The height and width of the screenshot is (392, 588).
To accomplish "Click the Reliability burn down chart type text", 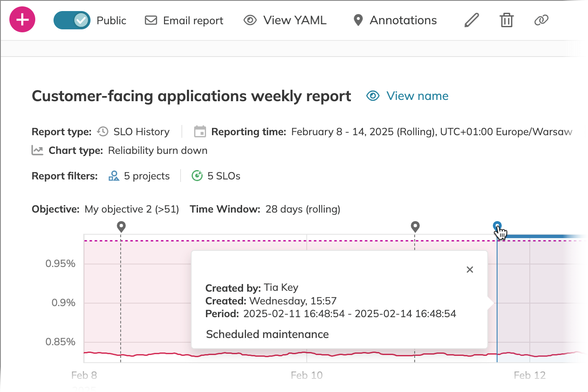I will click(158, 151).
